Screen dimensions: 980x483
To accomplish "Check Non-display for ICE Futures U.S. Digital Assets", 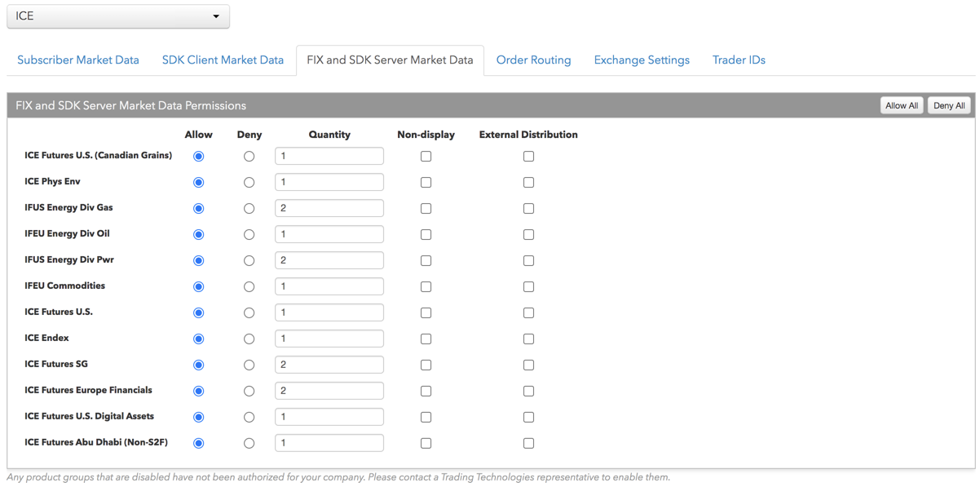I will click(x=426, y=417).
